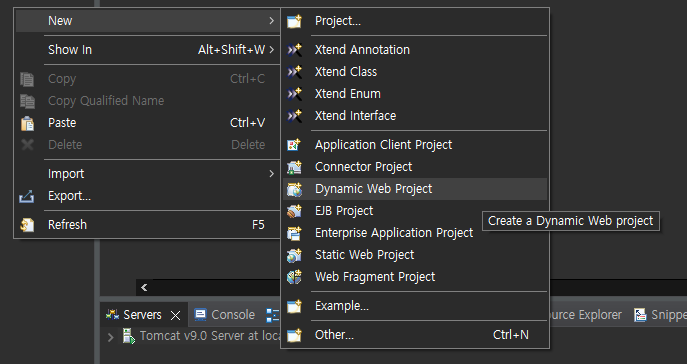
Task: Choose Show In from context menu
Action: click(x=147, y=50)
